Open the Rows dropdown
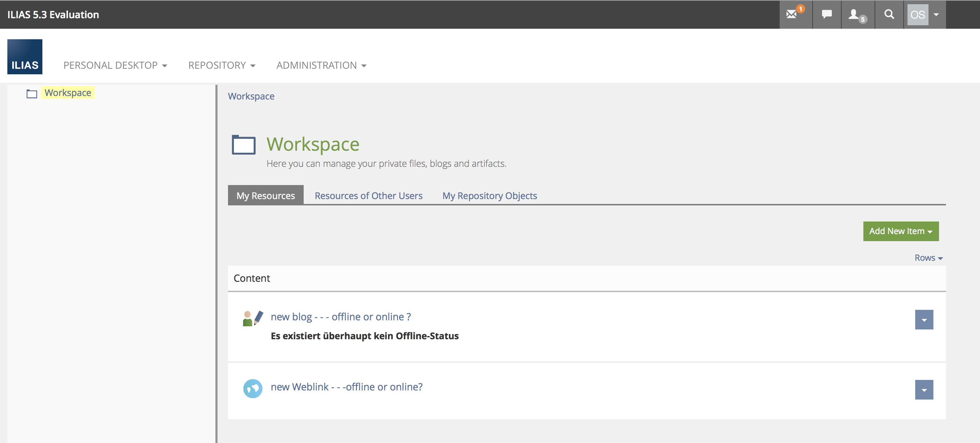Viewport: 980px width, 443px height. tap(928, 258)
